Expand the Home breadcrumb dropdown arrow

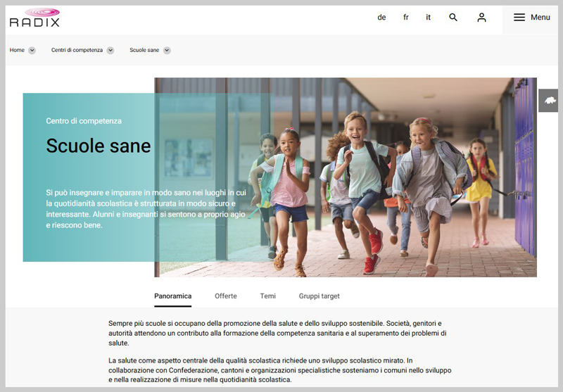tap(32, 51)
